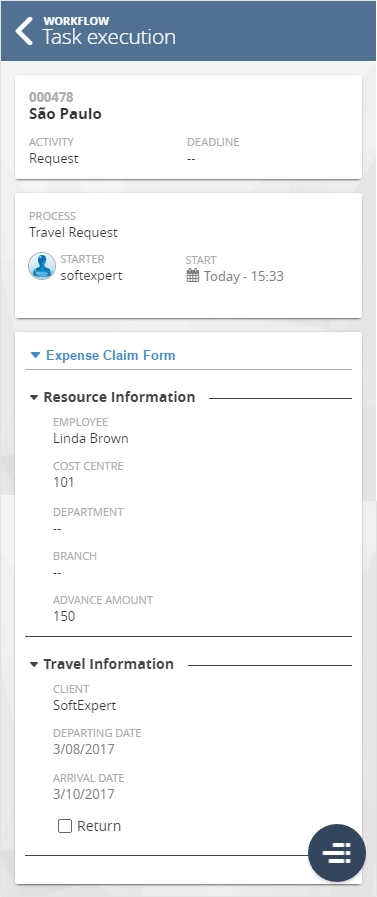Image resolution: width=377 pixels, height=897 pixels.
Task: Open the São Paulo task card
Action: point(188,127)
